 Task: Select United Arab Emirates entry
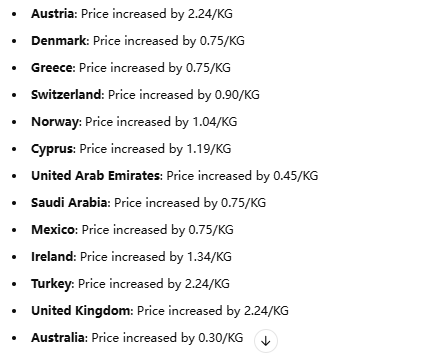point(175,176)
